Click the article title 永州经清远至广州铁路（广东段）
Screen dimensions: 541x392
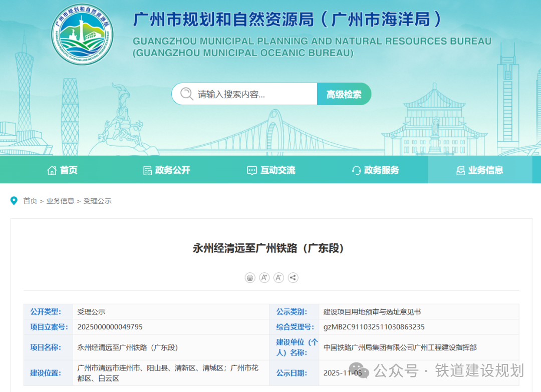270,248
